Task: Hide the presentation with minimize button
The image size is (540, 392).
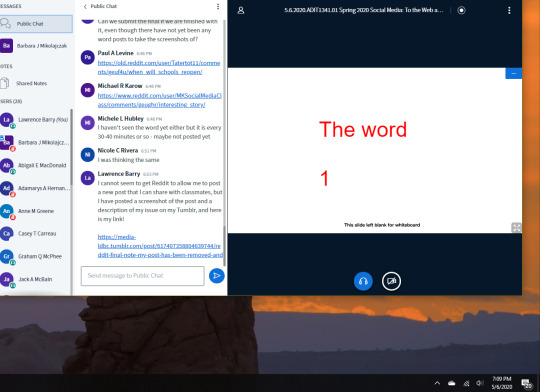Action: [x=513, y=73]
